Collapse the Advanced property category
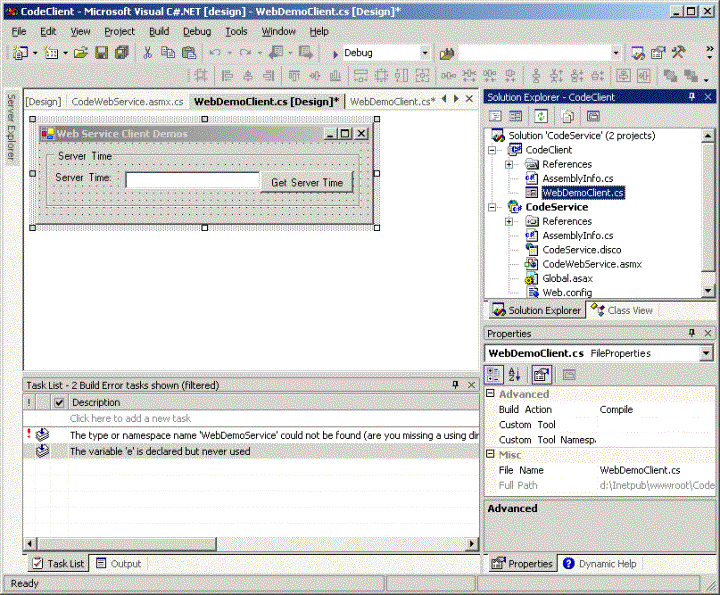This screenshot has height=595, width=720. point(490,393)
